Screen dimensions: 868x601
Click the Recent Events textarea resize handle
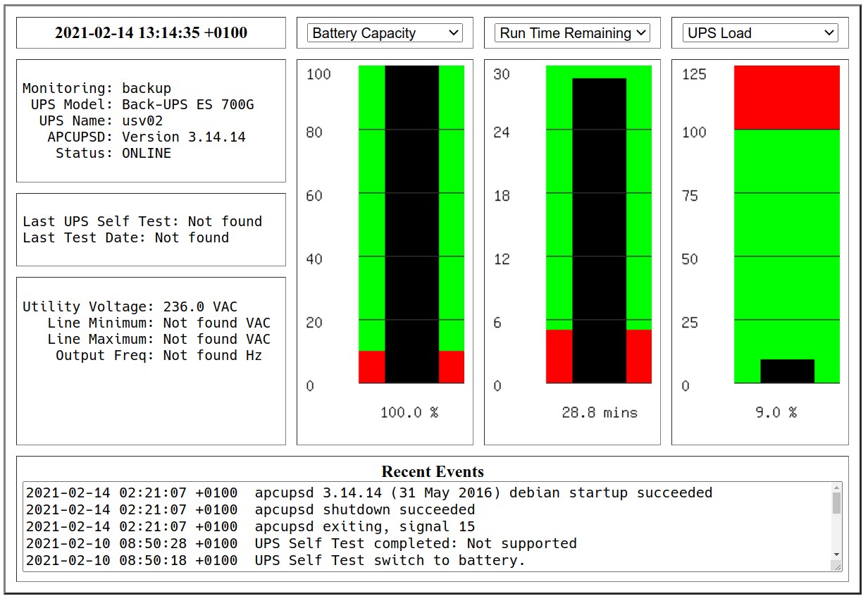pos(836,566)
